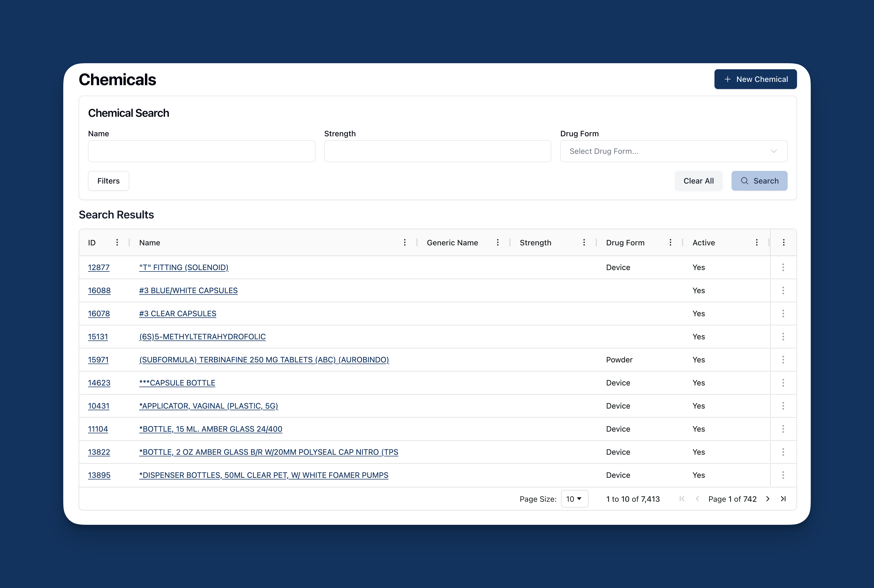Open the Page Size dropdown
This screenshot has width=874, height=588.
574,499
